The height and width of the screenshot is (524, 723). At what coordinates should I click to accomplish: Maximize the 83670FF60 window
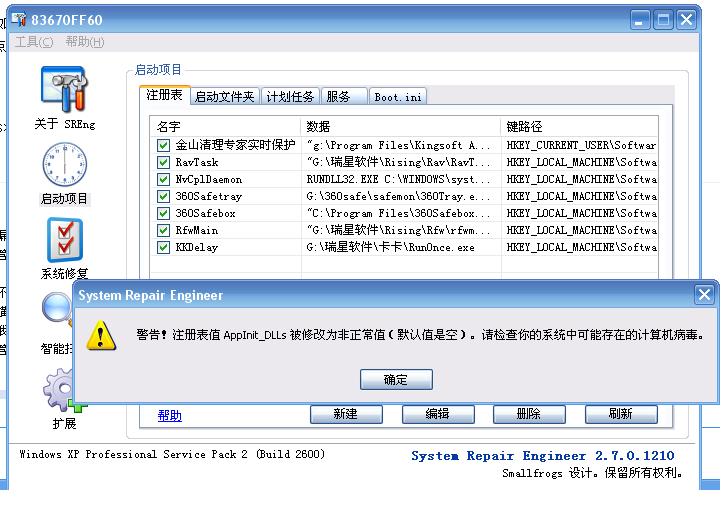[663, 20]
